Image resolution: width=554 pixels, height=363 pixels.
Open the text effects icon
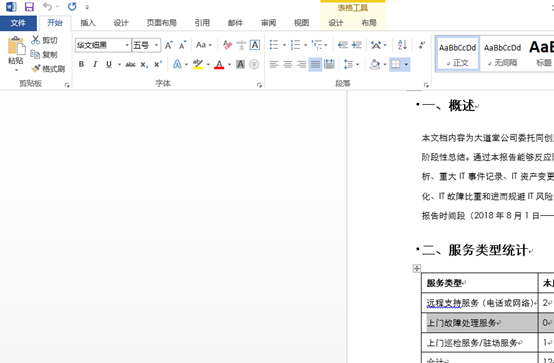(x=177, y=64)
